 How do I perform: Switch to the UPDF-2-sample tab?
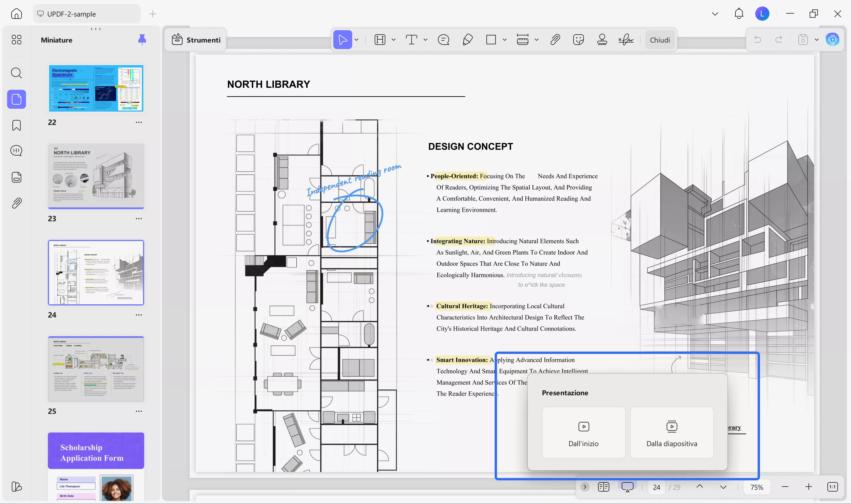click(87, 14)
